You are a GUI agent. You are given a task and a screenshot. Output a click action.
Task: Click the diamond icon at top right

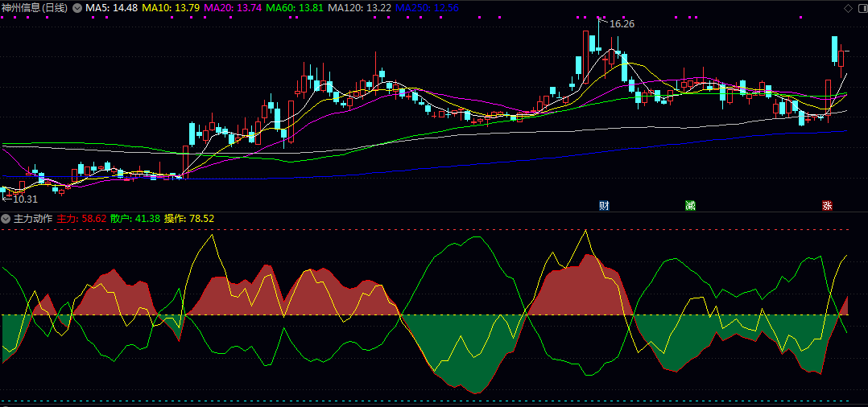pos(848,8)
